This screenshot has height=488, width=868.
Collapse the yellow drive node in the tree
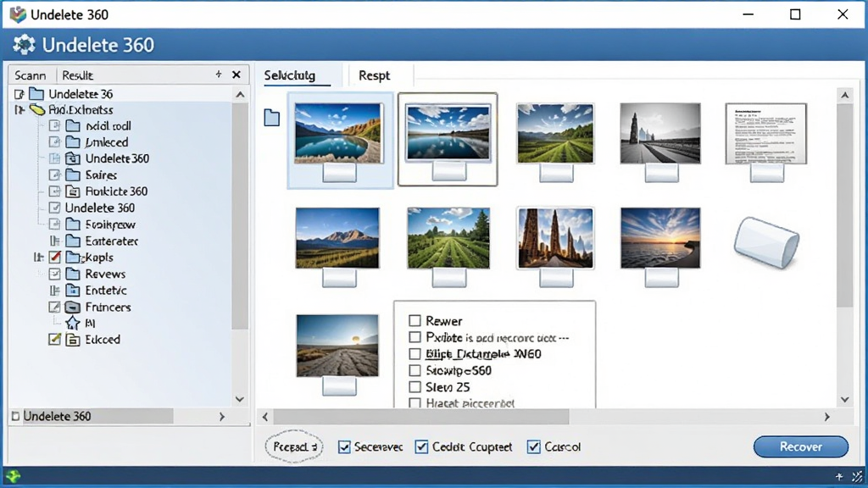click(19, 109)
